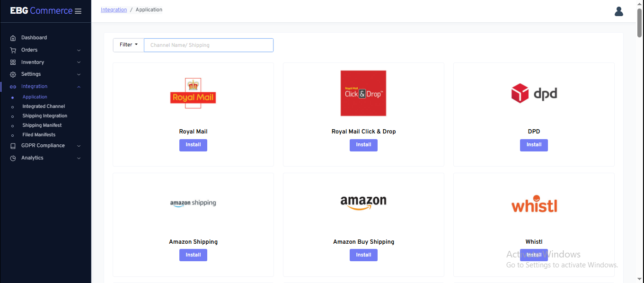Click the Settings gear icon in sidebar

[13, 74]
